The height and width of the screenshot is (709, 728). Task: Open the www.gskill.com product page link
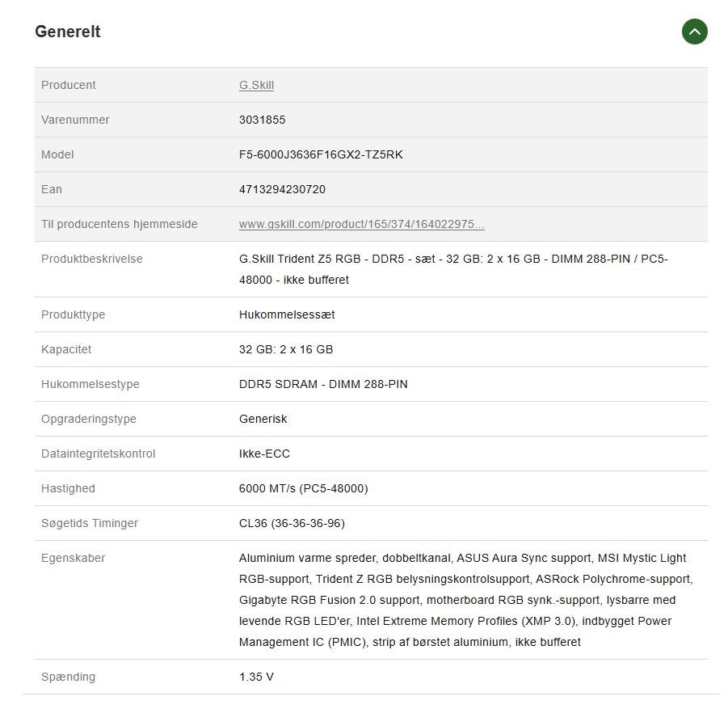(361, 224)
